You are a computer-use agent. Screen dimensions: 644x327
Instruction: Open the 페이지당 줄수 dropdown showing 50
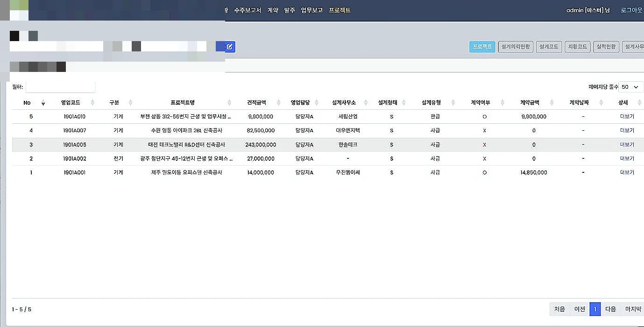pos(631,87)
